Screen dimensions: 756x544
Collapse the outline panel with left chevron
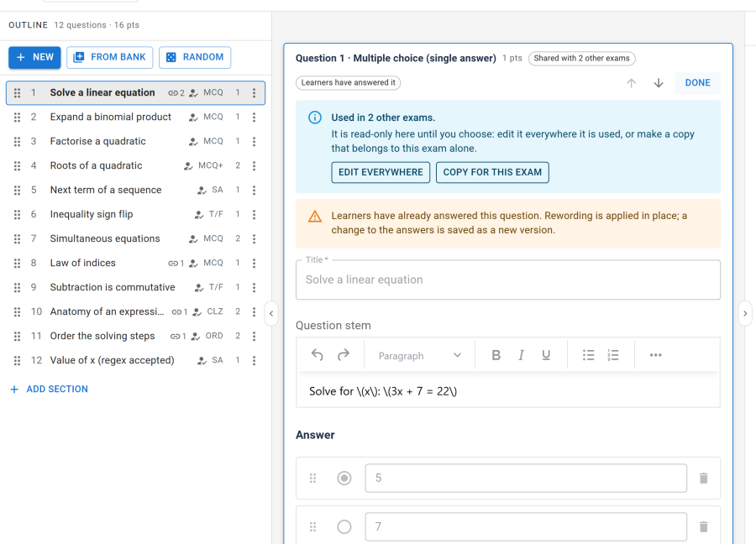coord(271,314)
